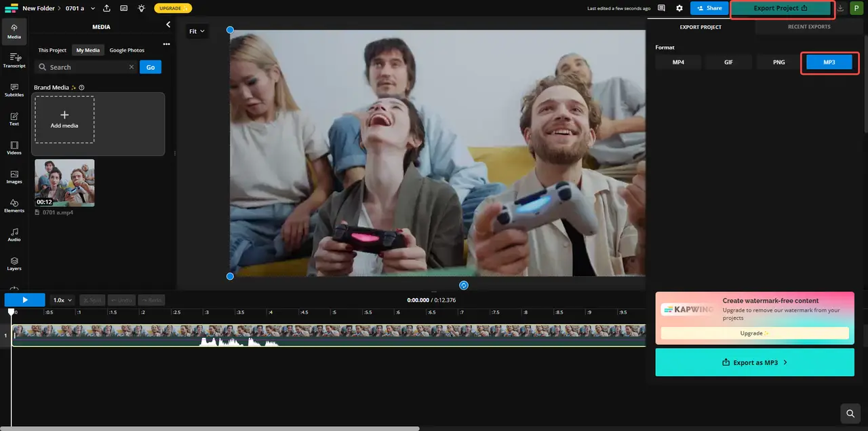
Task: Choose MP4 export format
Action: pyautogui.click(x=678, y=62)
